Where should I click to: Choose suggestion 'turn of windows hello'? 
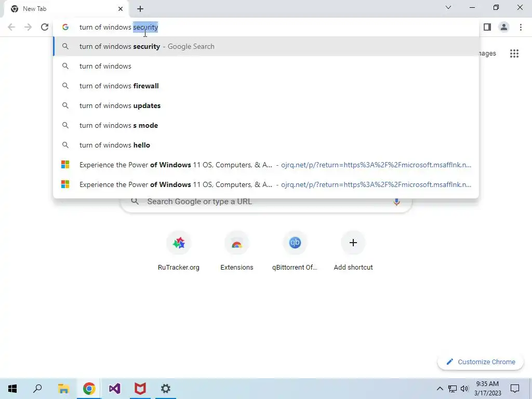pos(266,145)
